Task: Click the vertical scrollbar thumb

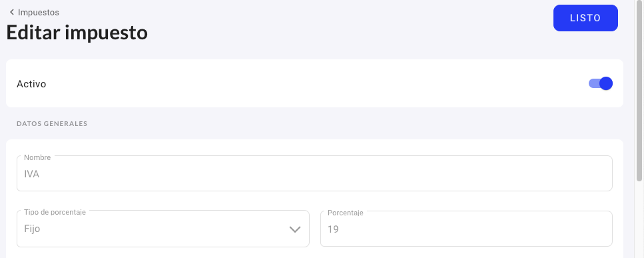Action: (639, 91)
